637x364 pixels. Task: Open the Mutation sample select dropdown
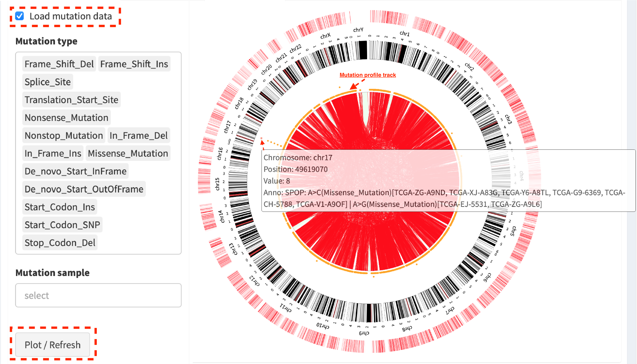[x=98, y=295]
